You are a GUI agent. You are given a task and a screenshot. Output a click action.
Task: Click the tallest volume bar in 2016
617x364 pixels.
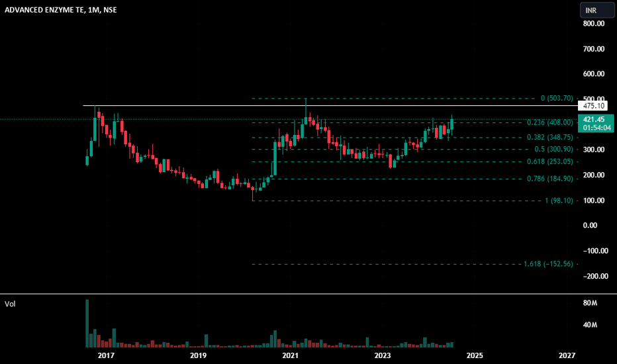pyautogui.click(x=87, y=324)
